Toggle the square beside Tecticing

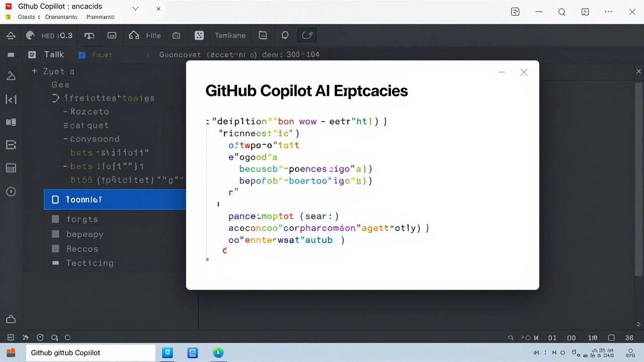[56, 263]
